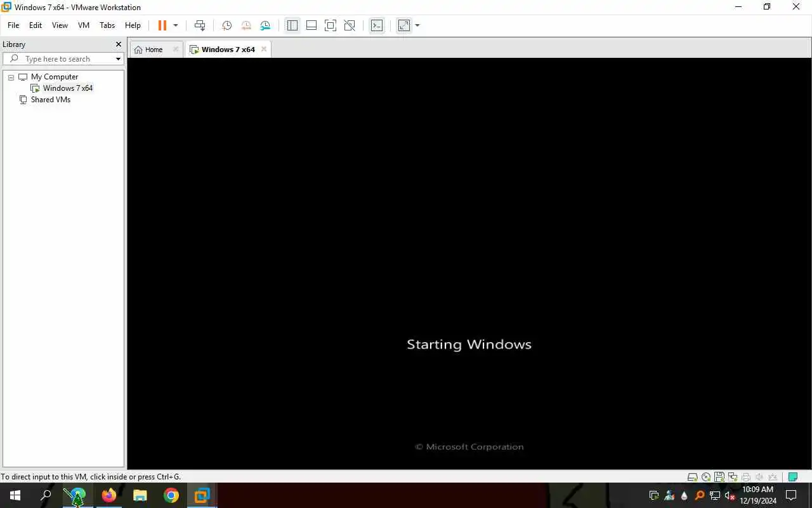Click the white water-drop tray icon
Viewport: 812px width, 508px height.
tap(684, 495)
